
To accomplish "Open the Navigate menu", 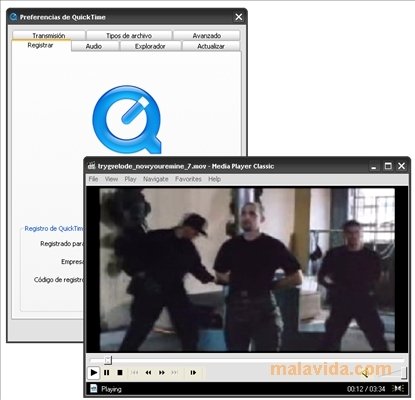I will click(x=156, y=179).
